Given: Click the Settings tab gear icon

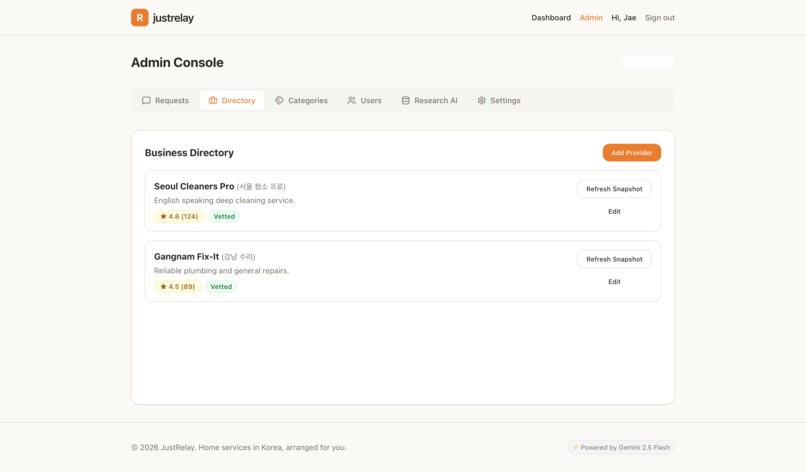Looking at the screenshot, I should 482,100.
